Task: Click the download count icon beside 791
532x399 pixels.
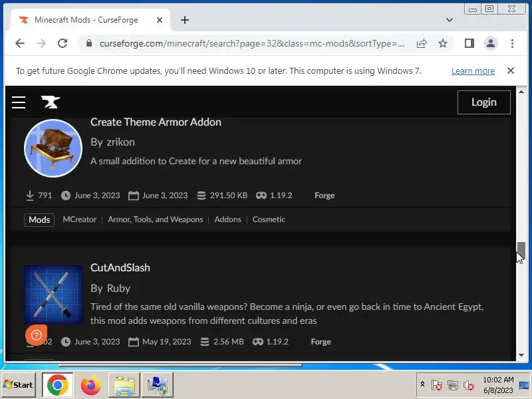Action: pos(30,196)
